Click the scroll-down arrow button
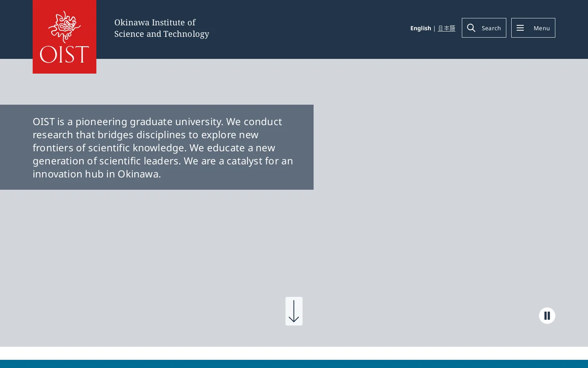 294,311
